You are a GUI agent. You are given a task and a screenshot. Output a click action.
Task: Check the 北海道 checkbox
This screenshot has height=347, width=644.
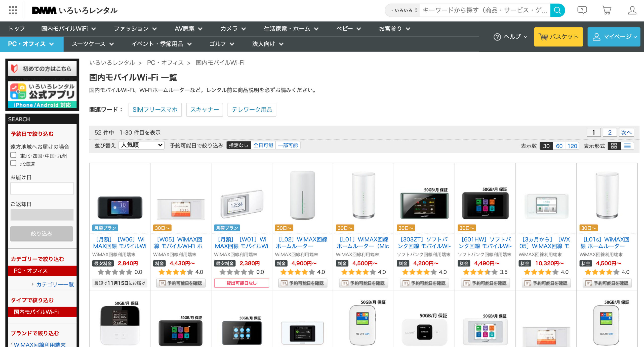(x=13, y=163)
